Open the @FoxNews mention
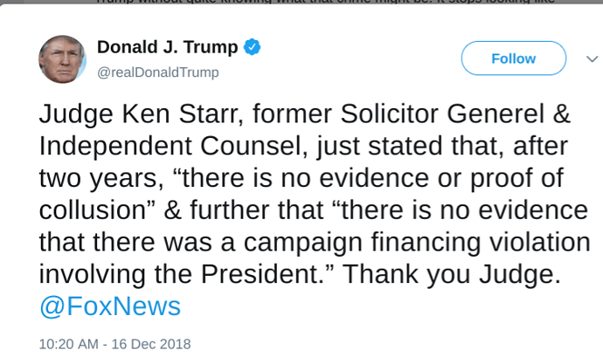The image size is (603, 364). [x=110, y=306]
